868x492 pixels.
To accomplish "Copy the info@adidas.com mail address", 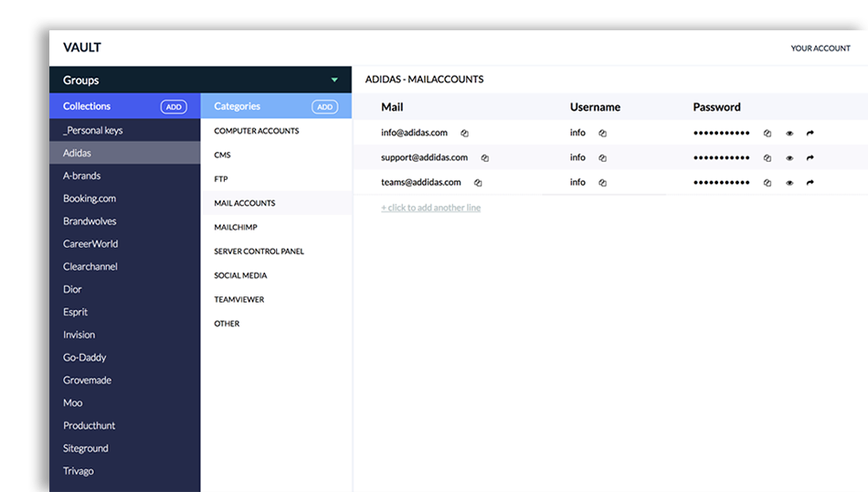I will click(464, 133).
